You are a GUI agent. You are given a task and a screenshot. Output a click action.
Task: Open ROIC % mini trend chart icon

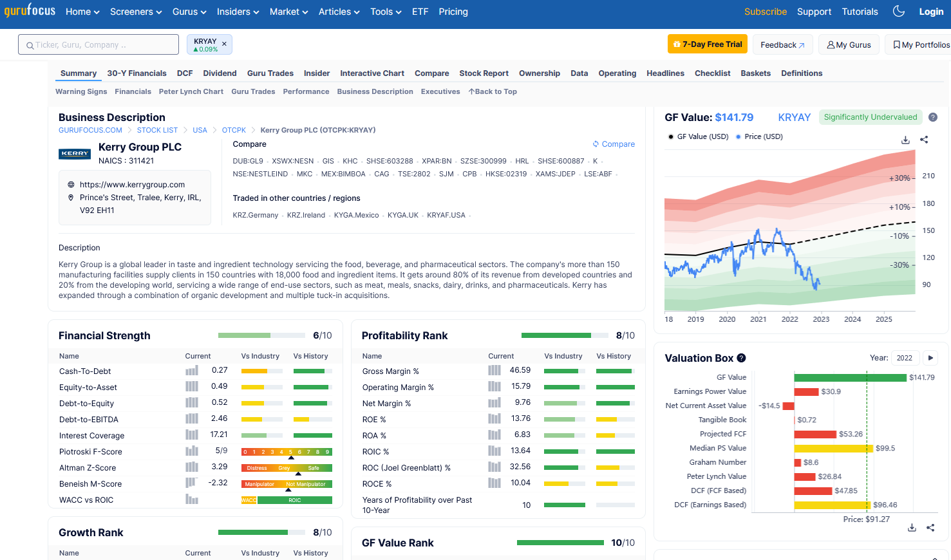(494, 451)
